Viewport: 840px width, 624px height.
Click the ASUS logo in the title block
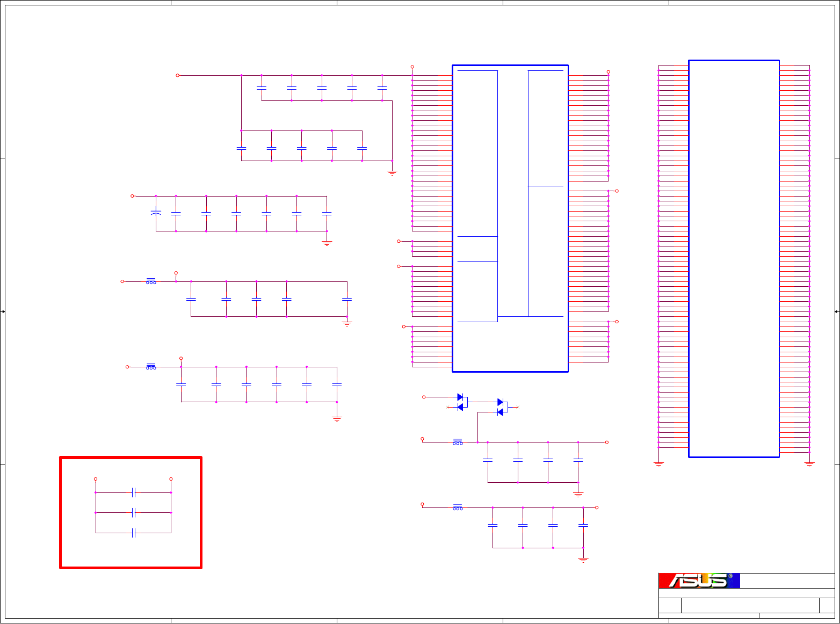coord(699,581)
